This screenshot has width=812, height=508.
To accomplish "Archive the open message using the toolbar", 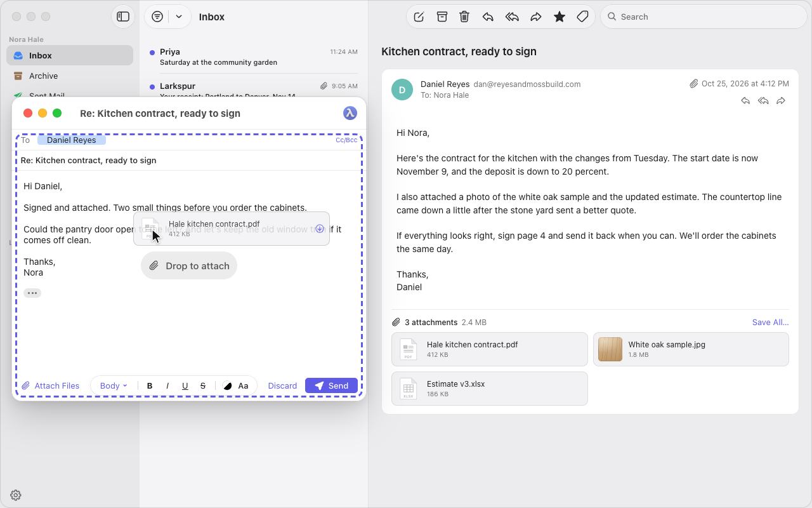I will point(442,17).
